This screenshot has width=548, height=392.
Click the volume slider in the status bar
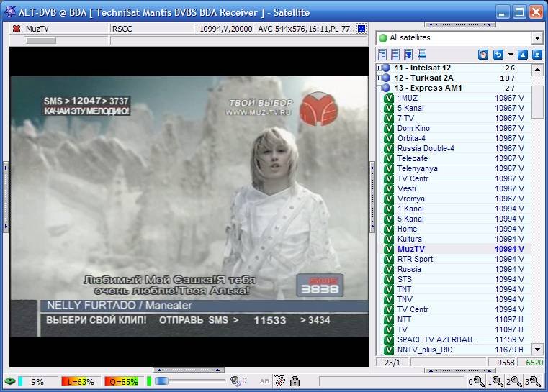[191, 381]
